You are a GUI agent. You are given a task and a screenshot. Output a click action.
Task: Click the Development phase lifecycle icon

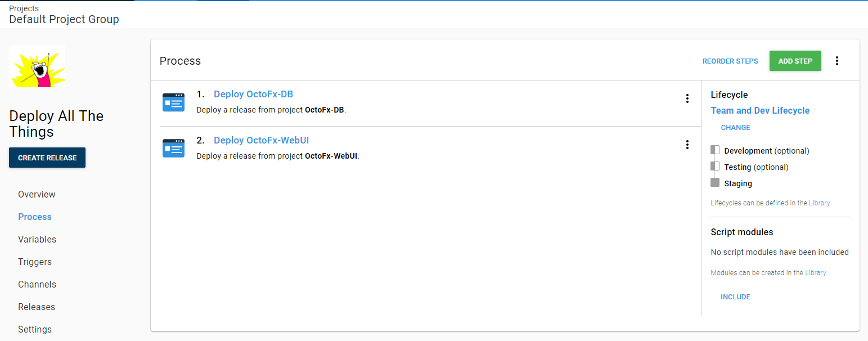(715, 150)
